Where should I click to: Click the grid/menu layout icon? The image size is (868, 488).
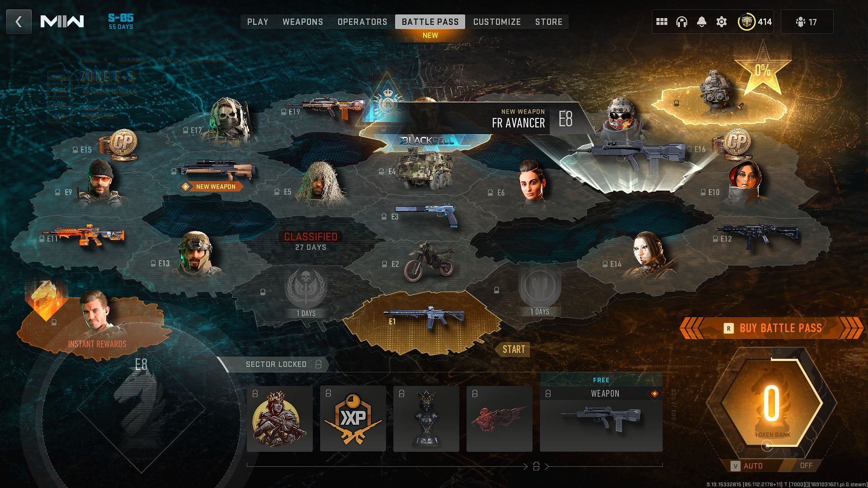(661, 21)
